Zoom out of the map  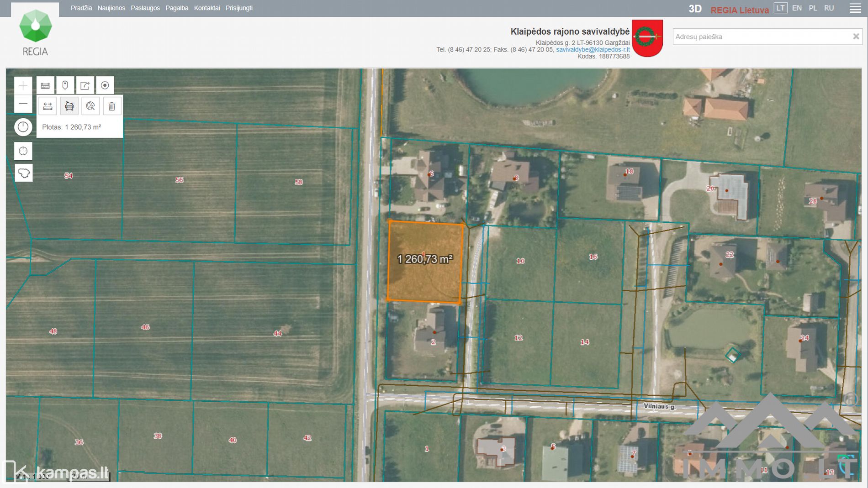23,104
